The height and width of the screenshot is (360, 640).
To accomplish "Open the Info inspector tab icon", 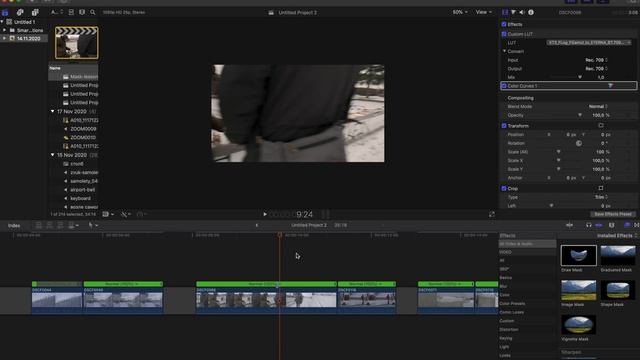I will [x=531, y=12].
